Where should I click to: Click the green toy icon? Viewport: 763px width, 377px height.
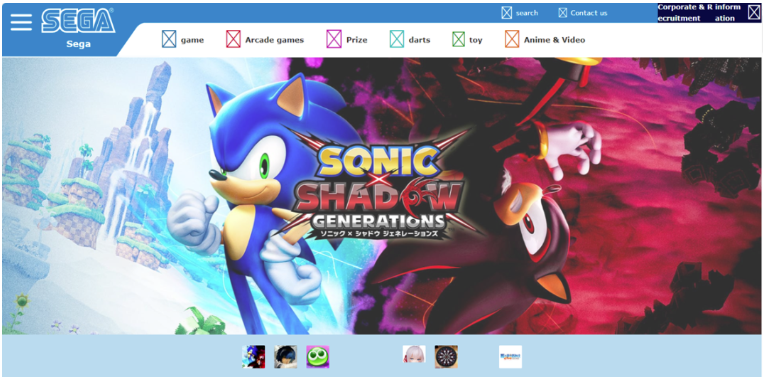click(458, 39)
